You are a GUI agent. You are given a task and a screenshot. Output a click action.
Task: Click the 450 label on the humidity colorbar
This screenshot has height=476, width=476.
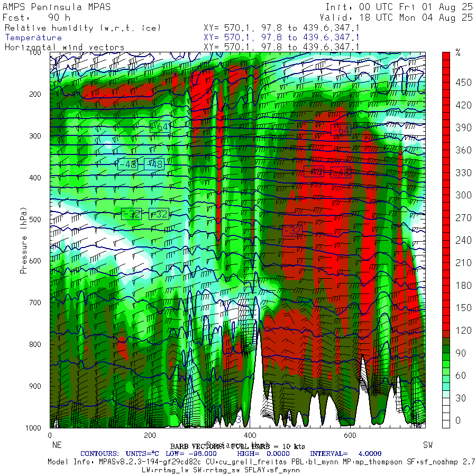point(463,83)
